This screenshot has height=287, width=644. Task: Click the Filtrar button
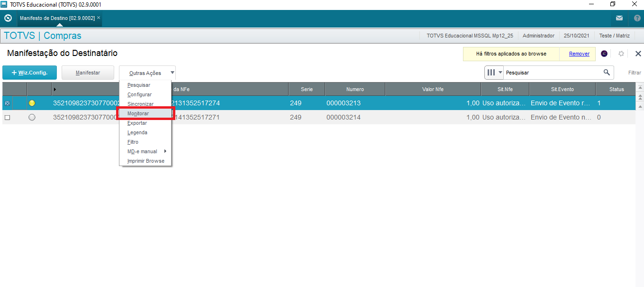635,73
